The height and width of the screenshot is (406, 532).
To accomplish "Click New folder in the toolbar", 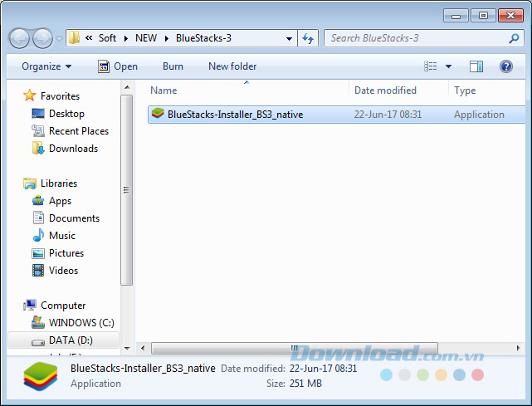I will click(232, 66).
